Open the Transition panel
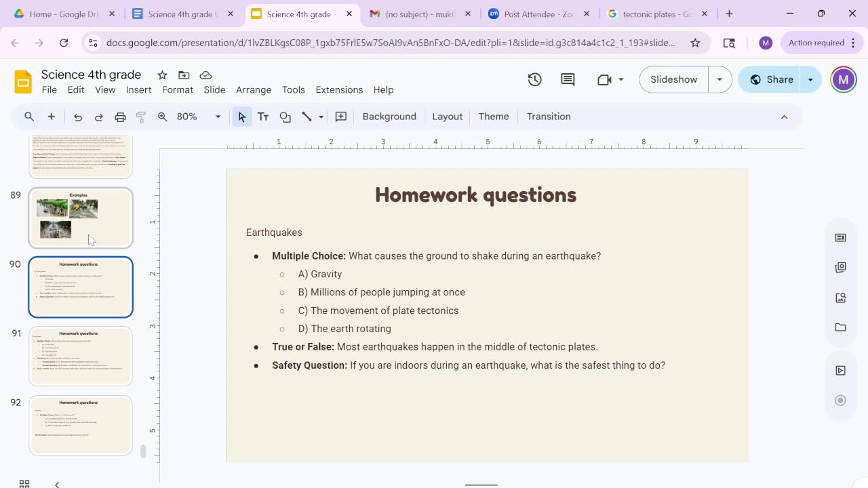Viewport: 868px width, 488px height. pyautogui.click(x=549, y=117)
